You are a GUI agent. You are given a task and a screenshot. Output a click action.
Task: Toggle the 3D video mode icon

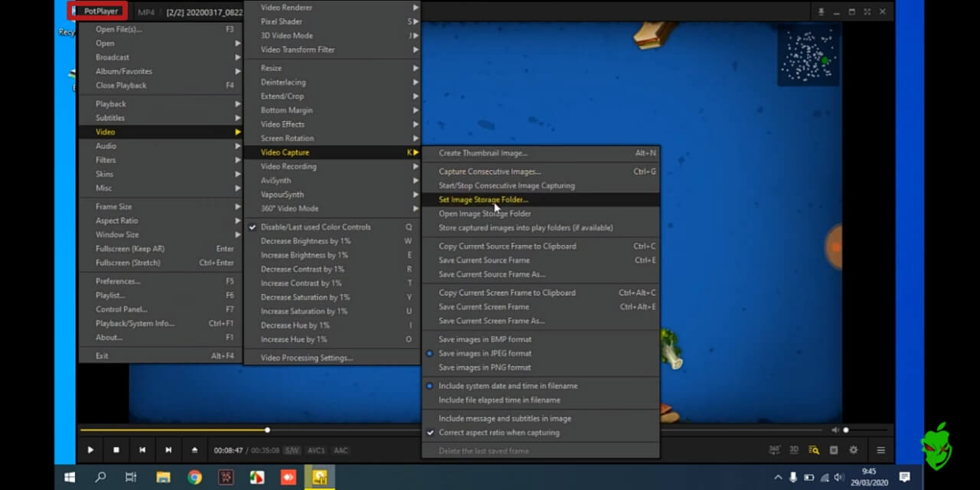[794, 450]
